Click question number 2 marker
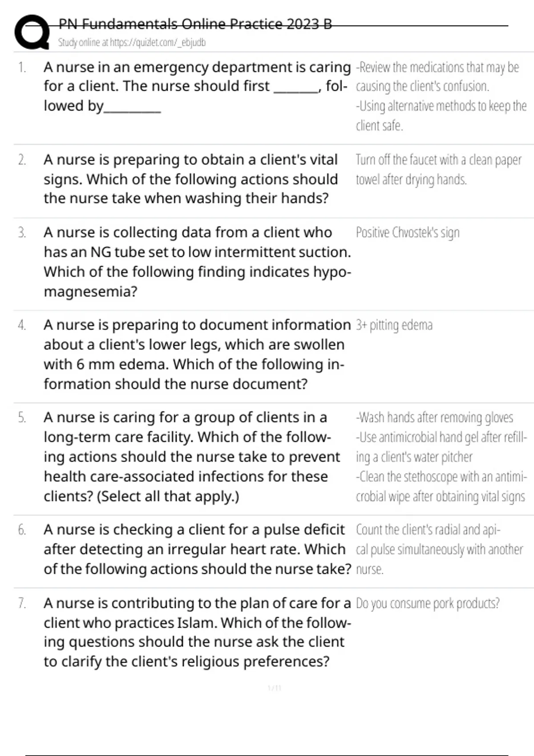Viewport: 534px width, 756px height. point(22,160)
